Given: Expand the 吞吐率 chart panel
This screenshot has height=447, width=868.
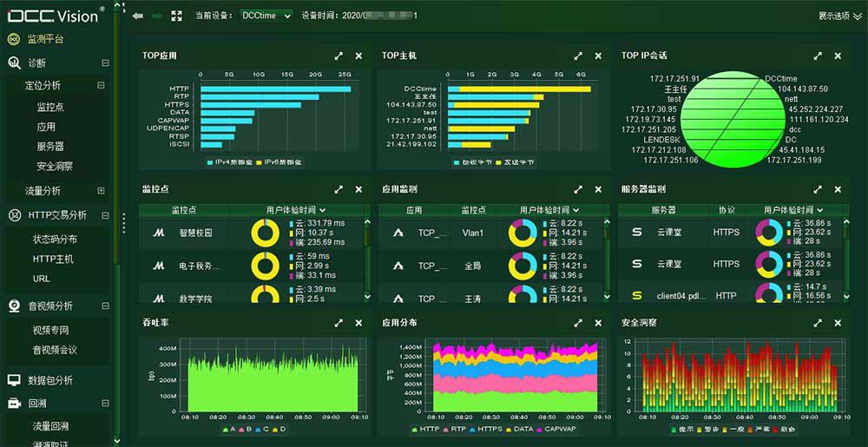Looking at the screenshot, I should click(339, 322).
